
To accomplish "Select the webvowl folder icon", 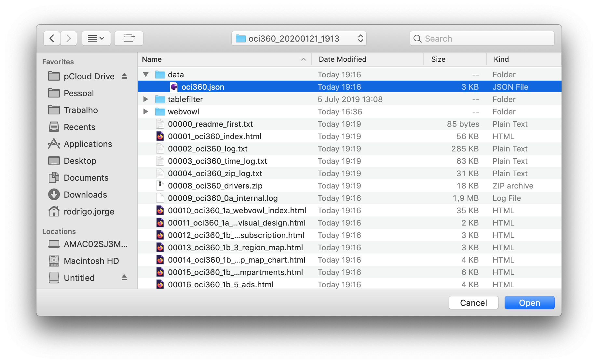I will coord(160,111).
